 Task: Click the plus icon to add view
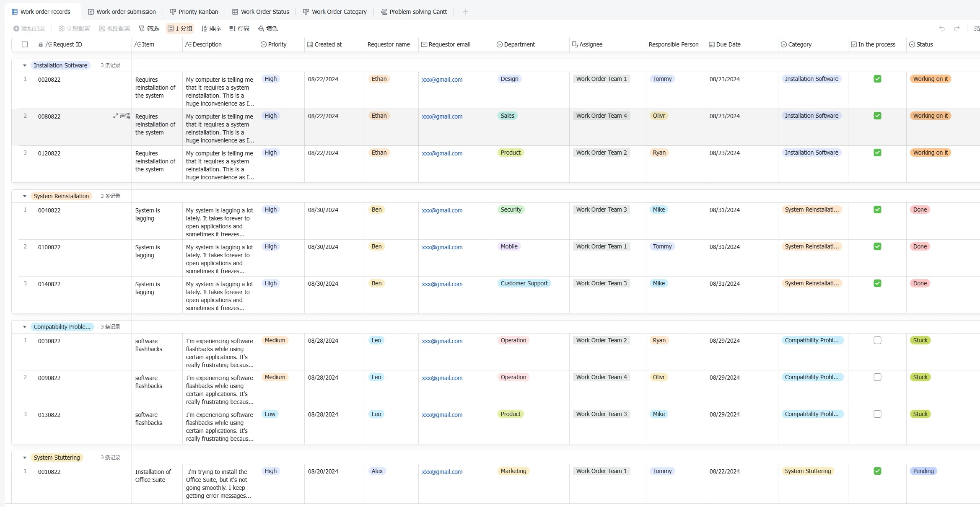[465, 12]
